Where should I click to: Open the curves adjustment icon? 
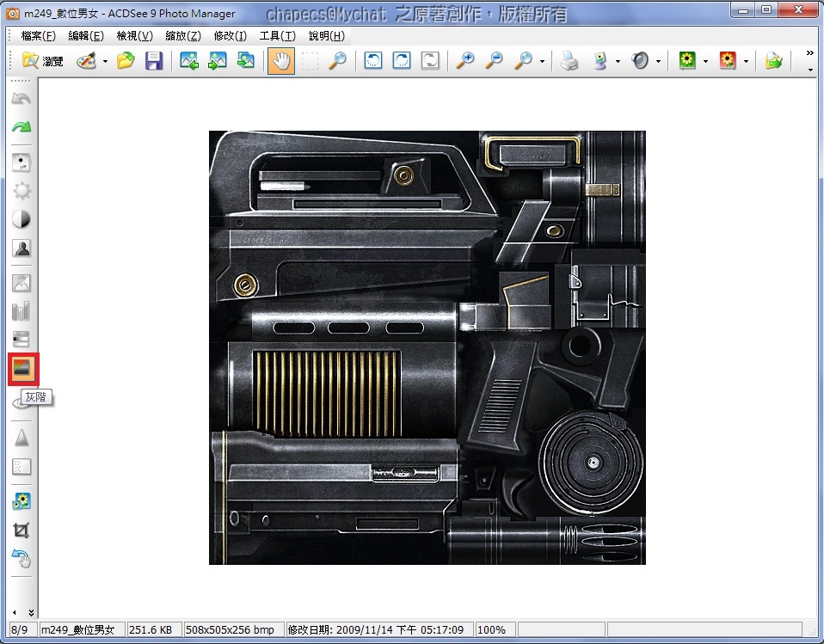click(22, 283)
